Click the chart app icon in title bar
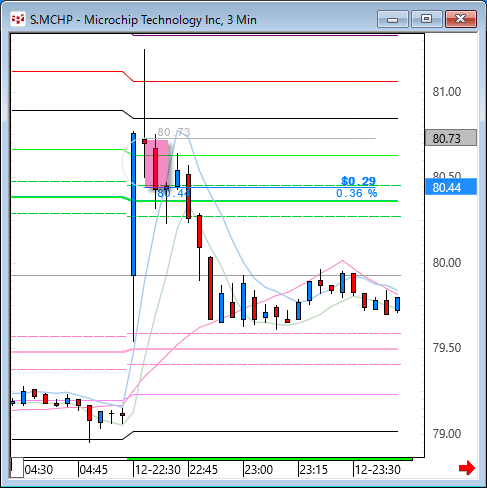Image resolution: width=487 pixels, height=488 pixels. coord(18,19)
